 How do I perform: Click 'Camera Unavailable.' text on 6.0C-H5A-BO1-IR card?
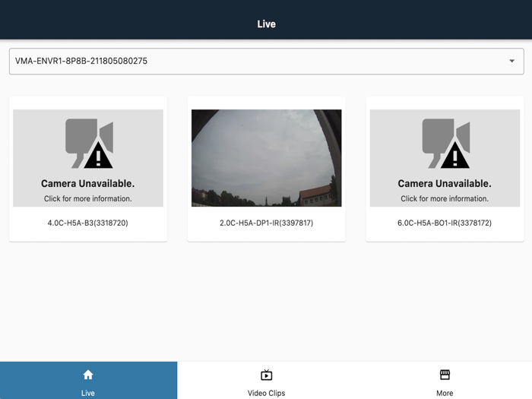tap(445, 184)
